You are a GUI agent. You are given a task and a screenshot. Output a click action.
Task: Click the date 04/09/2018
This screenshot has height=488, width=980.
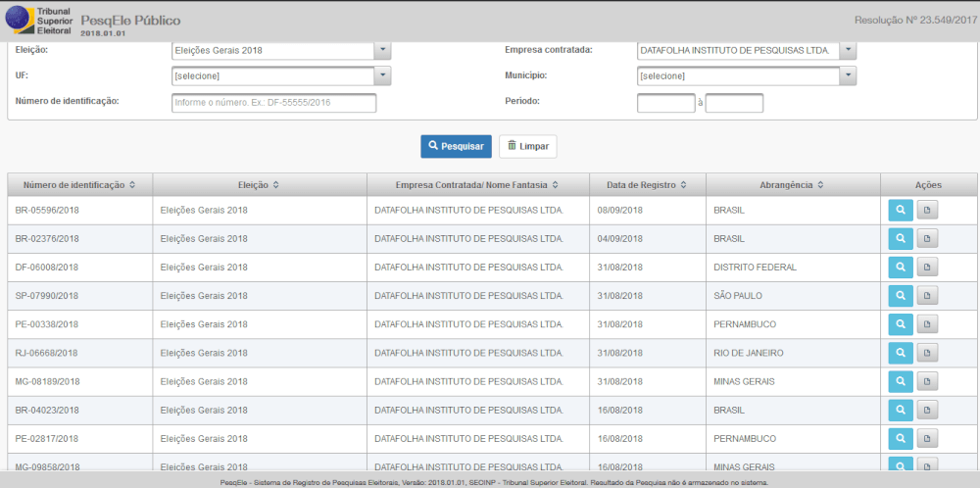click(620, 239)
